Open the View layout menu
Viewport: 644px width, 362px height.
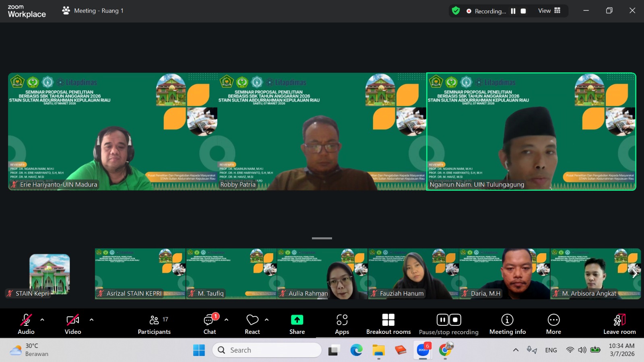tap(549, 11)
